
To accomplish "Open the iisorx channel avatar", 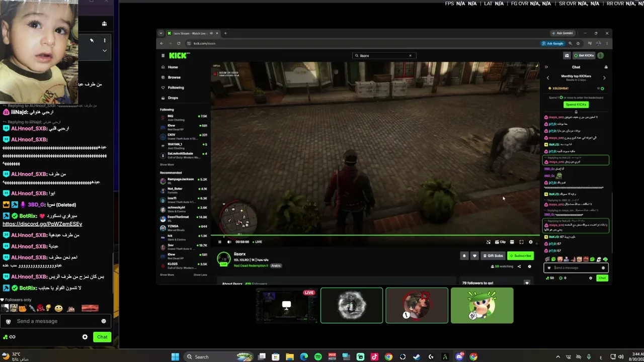I will click(223, 259).
